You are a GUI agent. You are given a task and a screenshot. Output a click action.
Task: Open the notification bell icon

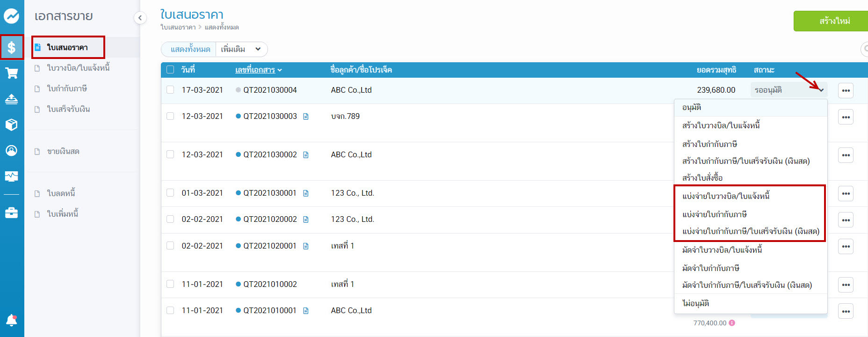pyautogui.click(x=12, y=320)
